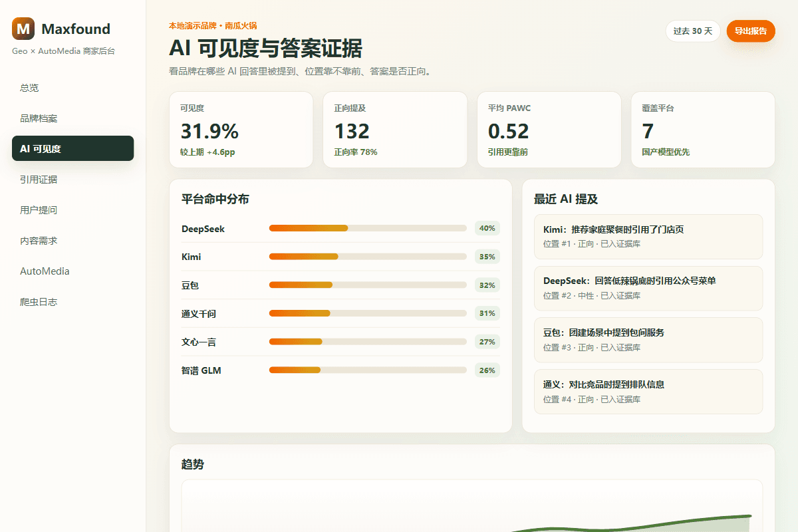Click the 平台命中分布 heading
Viewport: 798px width, 532px height.
click(x=215, y=199)
